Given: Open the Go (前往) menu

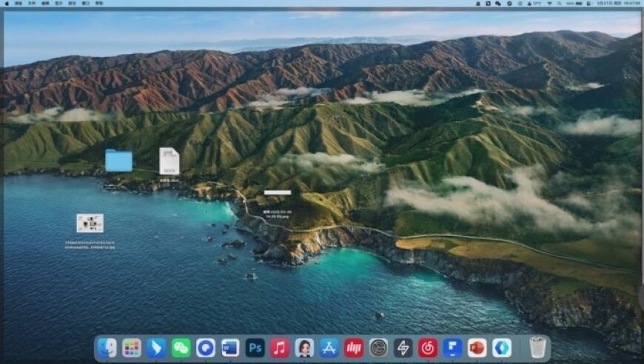Looking at the screenshot, I should tap(73, 3).
